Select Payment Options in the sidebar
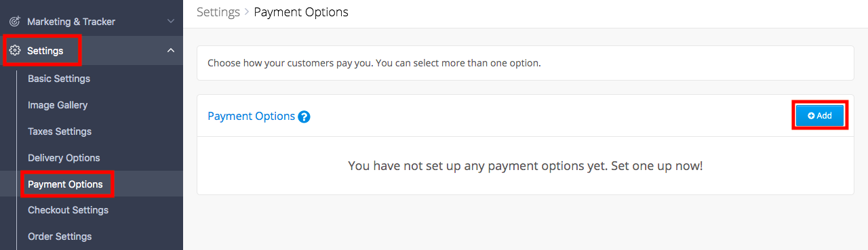 [65, 184]
